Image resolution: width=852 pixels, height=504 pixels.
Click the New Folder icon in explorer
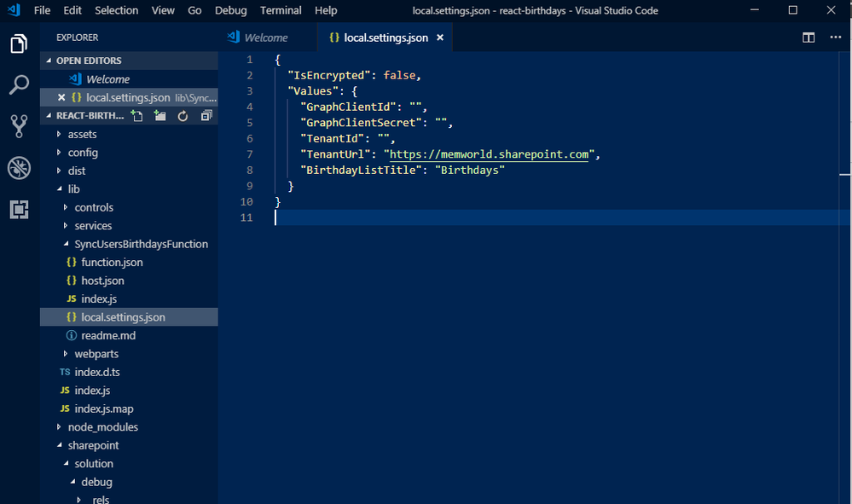[159, 116]
